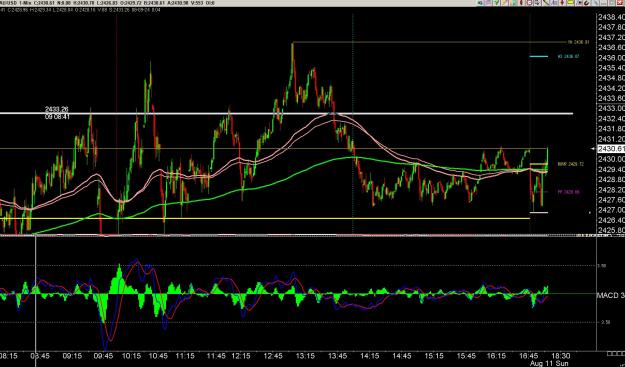Click price axis value 2437.20
Viewport: 625px width, 367px height.
pyautogui.click(x=611, y=37)
